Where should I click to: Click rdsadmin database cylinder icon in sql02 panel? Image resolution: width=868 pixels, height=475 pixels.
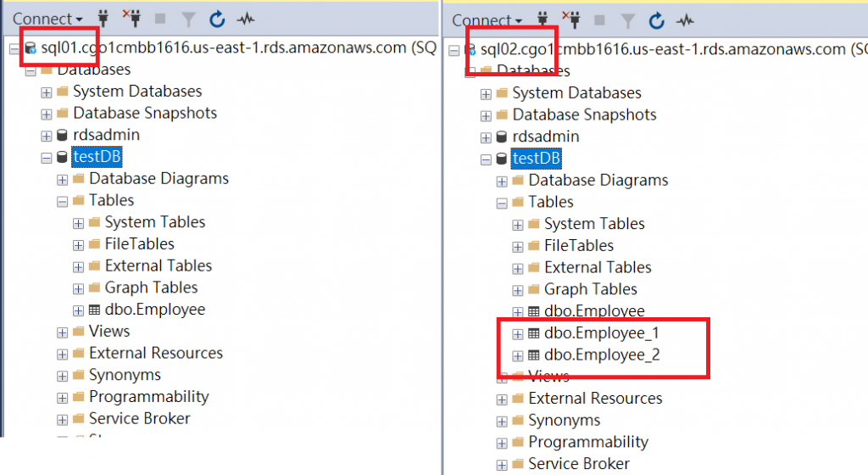click(x=502, y=137)
